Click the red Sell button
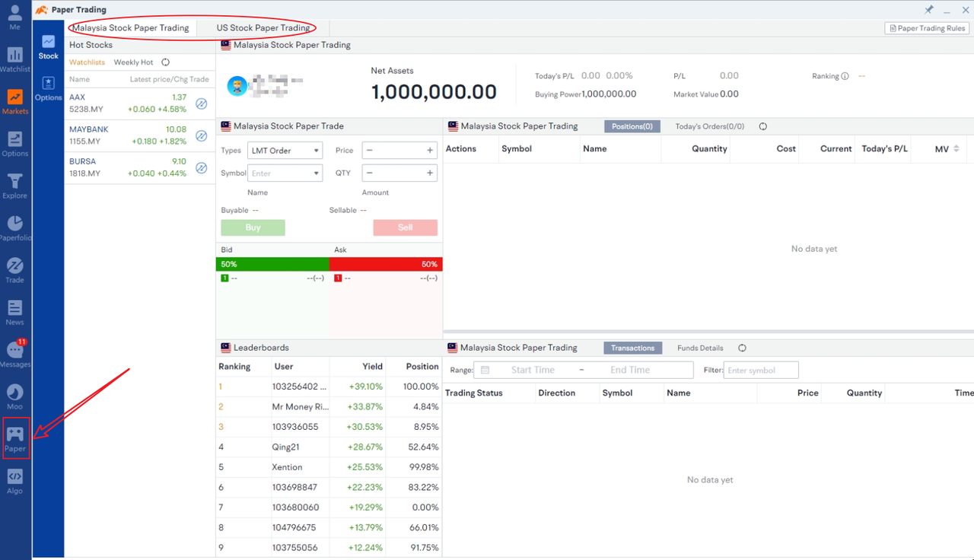This screenshot has height=560, width=974. tap(405, 228)
